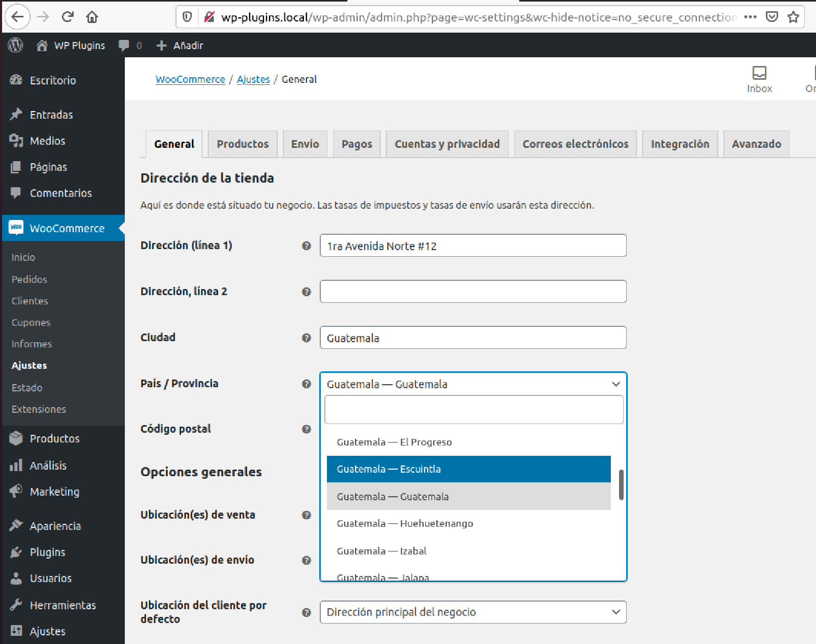Open the bottom Ajustes sidebar menu
The height and width of the screenshot is (644, 816).
(63, 631)
